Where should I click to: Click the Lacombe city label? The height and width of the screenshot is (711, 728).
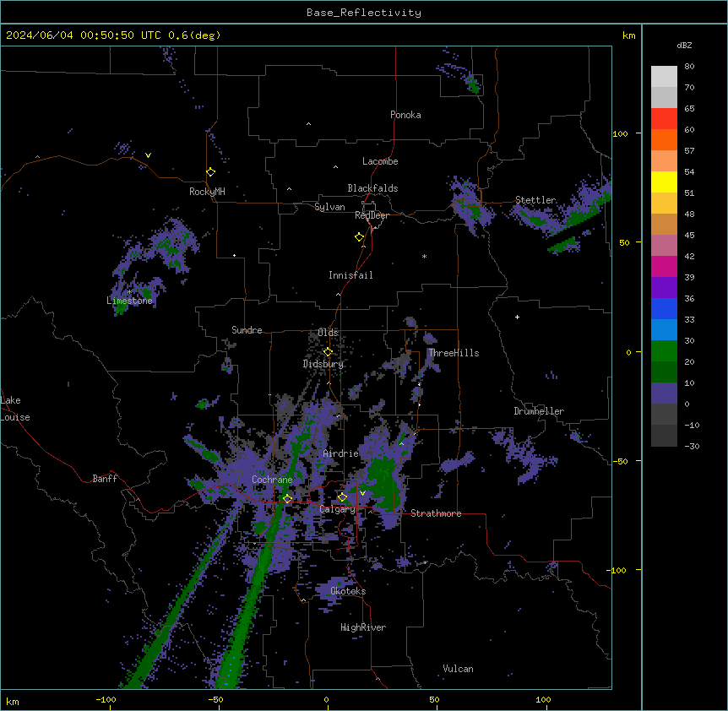pyautogui.click(x=380, y=161)
